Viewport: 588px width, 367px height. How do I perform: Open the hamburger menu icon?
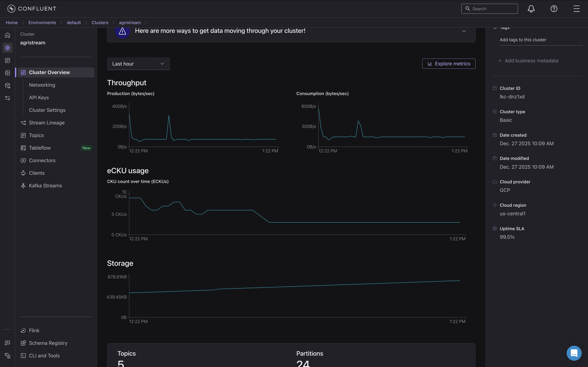pos(576,9)
